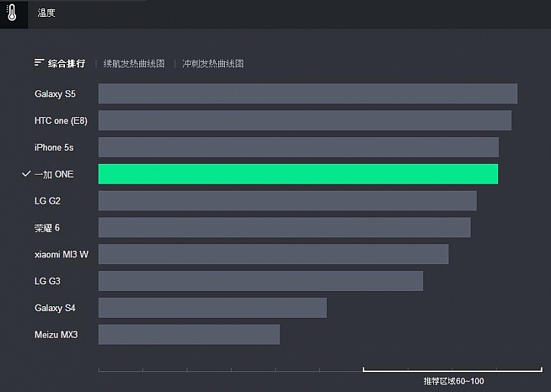Select the Meizu MX3 label
Screen dimensions: 551x392
(56, 335)
